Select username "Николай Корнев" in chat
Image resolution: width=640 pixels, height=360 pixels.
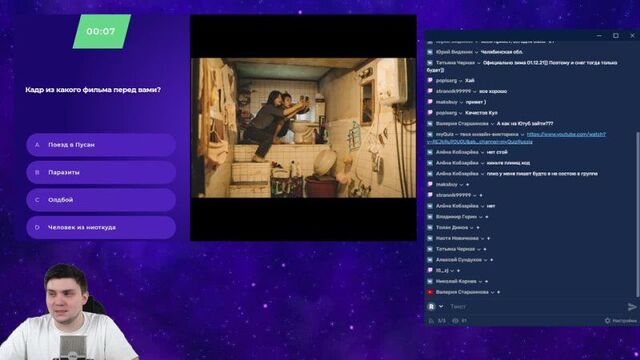[x=456, y=281]
